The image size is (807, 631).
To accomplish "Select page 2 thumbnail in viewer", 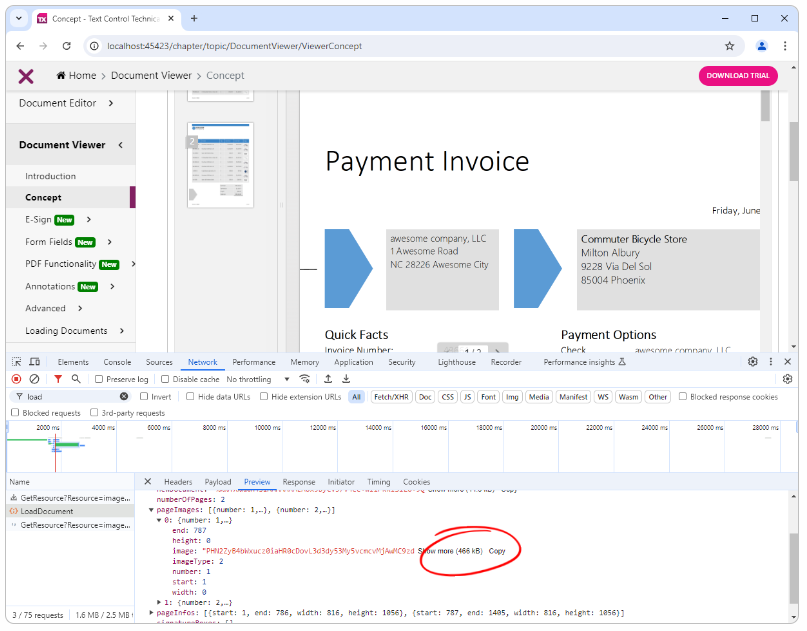I will [x=220, y=165].
